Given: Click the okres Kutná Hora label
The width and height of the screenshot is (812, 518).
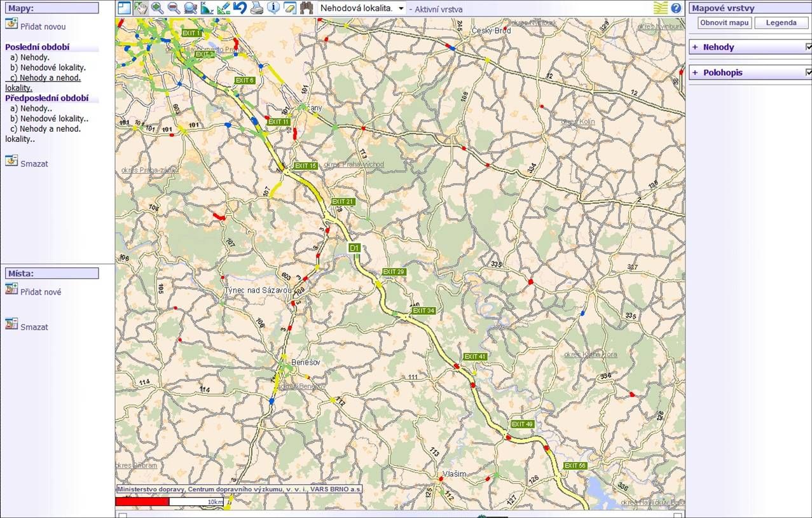Looking at the screenshot, I should click(x=591, y=354).
